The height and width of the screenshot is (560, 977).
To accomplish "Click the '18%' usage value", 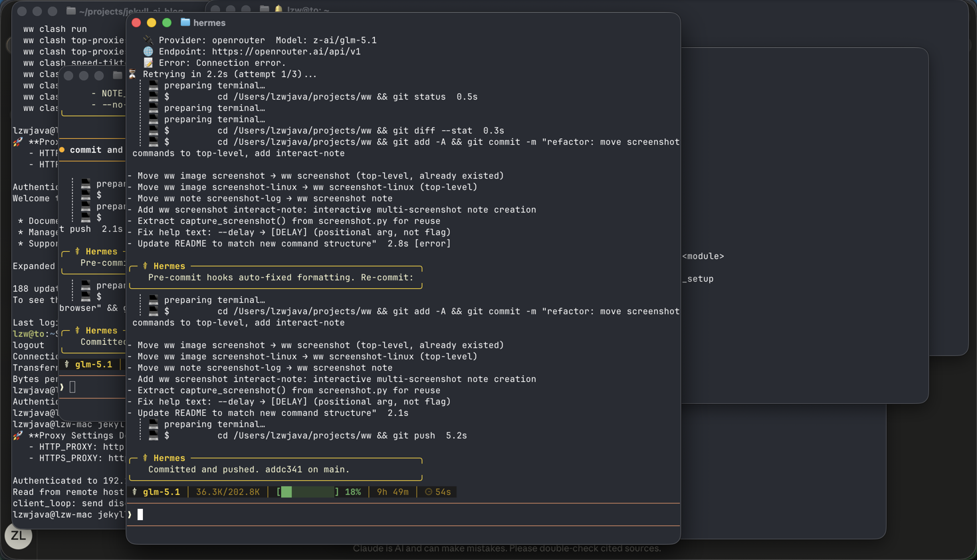I will tap(353, 492).
